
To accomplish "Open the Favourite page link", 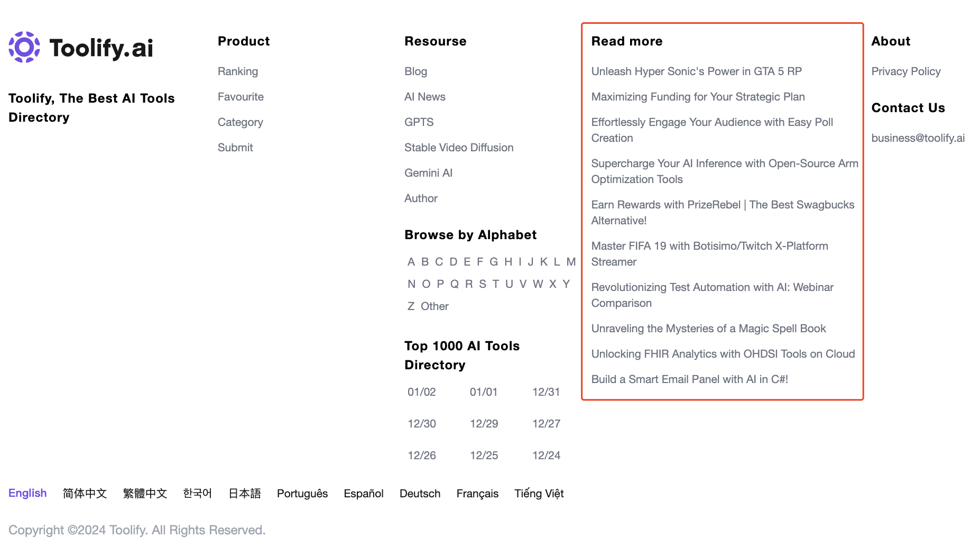I will point(241,97).
